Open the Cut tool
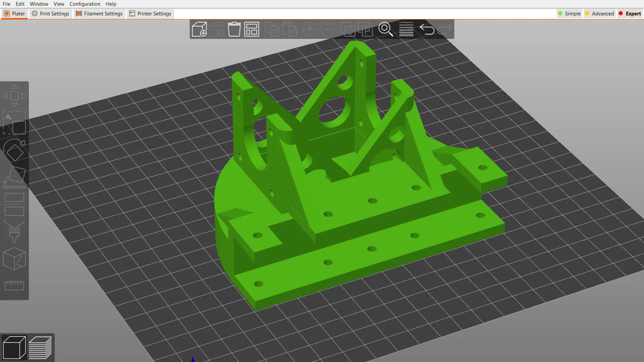The width and height of the screenshot is (644, 362). [14, 204]
